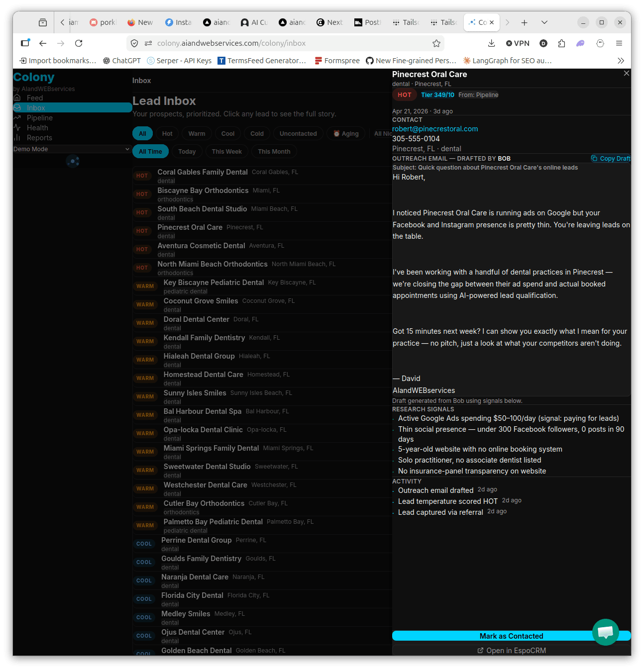The width and height of the screenshot is (644, 670).
Task: Toggle the Aging lead filter
Action: [346, 134]
